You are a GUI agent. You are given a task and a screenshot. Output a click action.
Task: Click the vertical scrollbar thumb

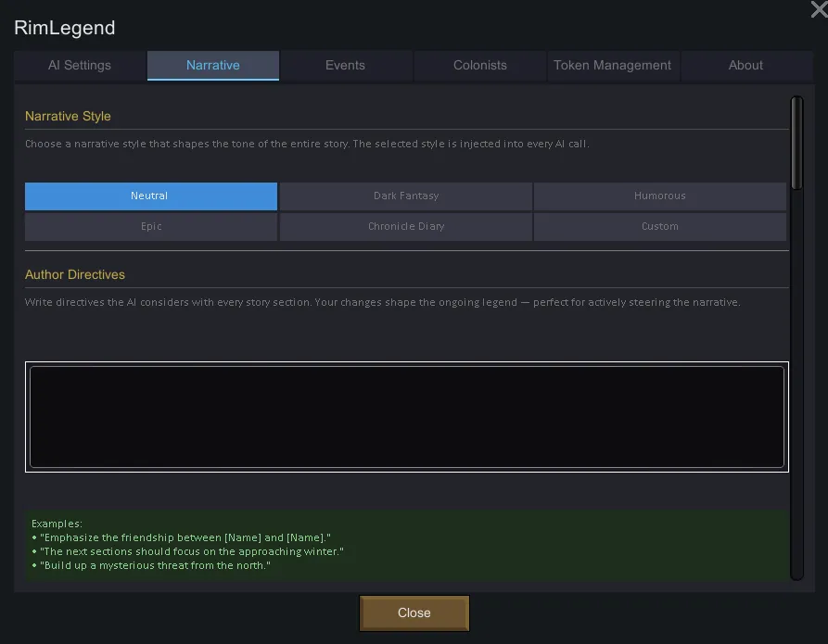click(x=796, y=144)
